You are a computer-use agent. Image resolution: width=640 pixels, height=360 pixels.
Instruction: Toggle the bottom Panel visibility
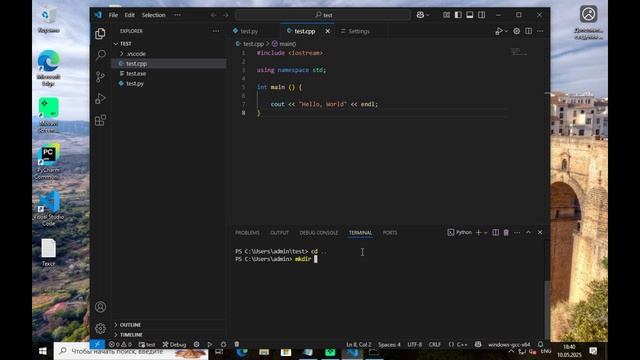pos(470,15)
